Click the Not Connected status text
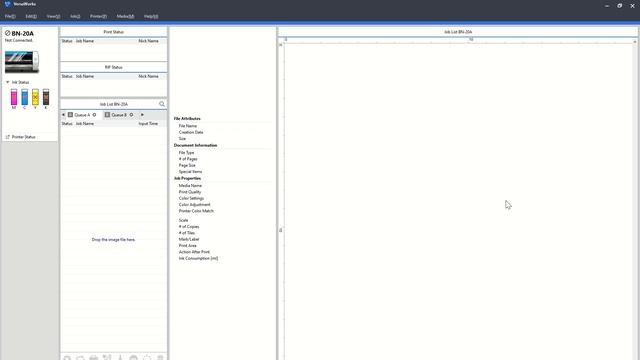 point(18,40)
